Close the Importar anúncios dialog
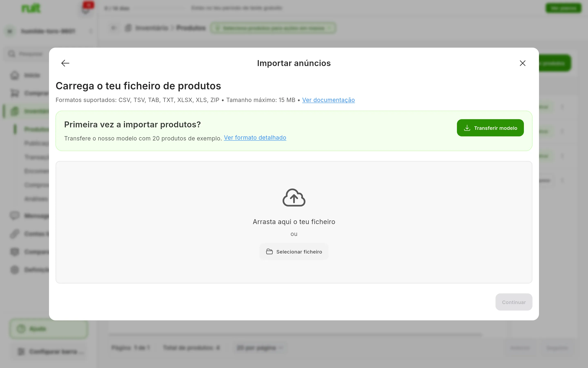Viewport: 588px width, 368px height. [522, 63]
